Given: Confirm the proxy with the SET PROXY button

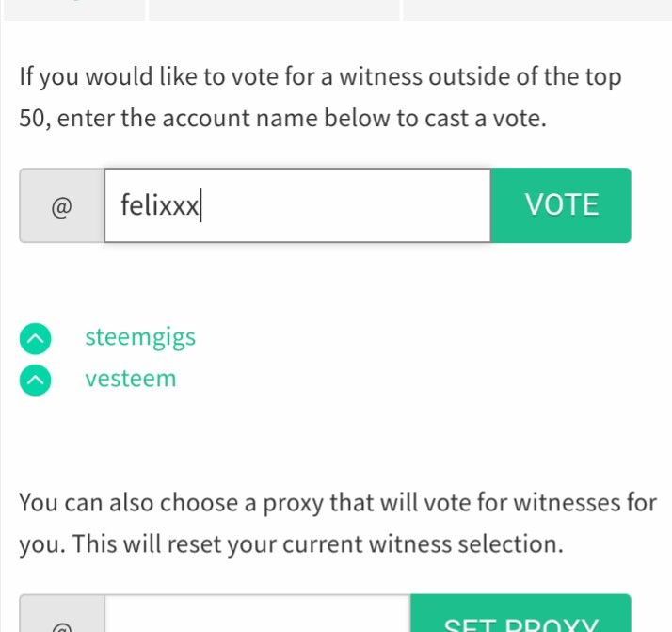Looking at the screenshot, I should pos(520,613).
